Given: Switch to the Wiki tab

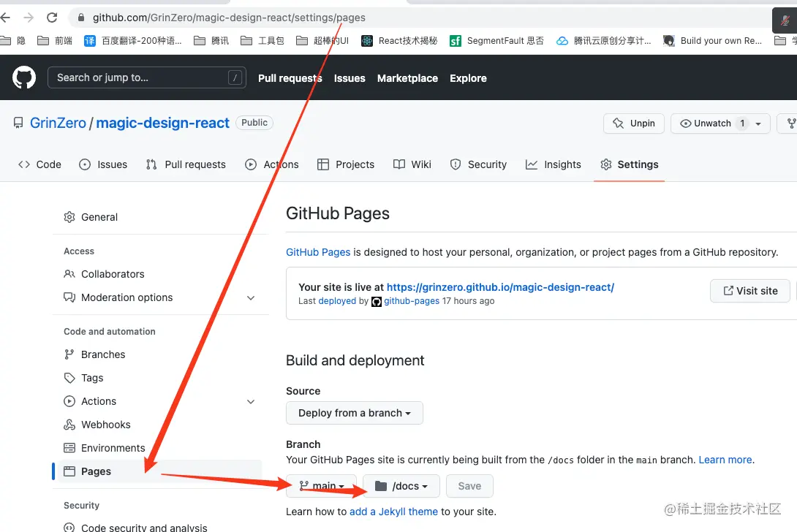Looking at the screenshot, I should point(412,164).
